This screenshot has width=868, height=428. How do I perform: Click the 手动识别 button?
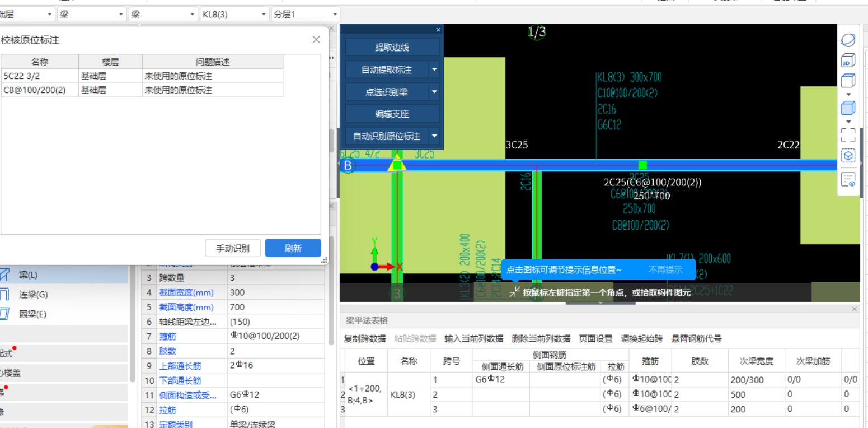point(233,248)
